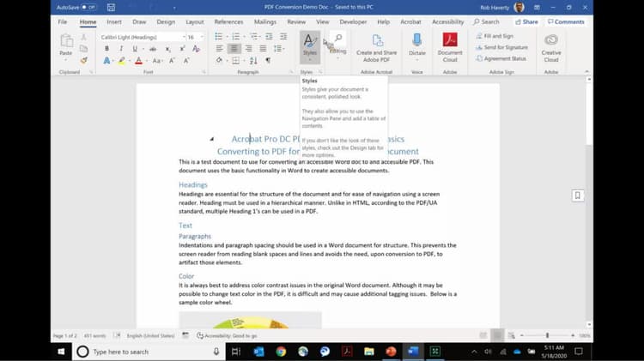Sort paragraphs A to Z
The height and width of the screenshot is (361, 644).
(x=253, y=61)
